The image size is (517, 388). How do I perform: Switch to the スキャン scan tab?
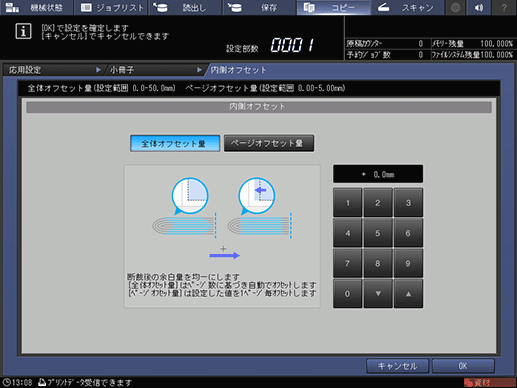[x=408, y=7]
